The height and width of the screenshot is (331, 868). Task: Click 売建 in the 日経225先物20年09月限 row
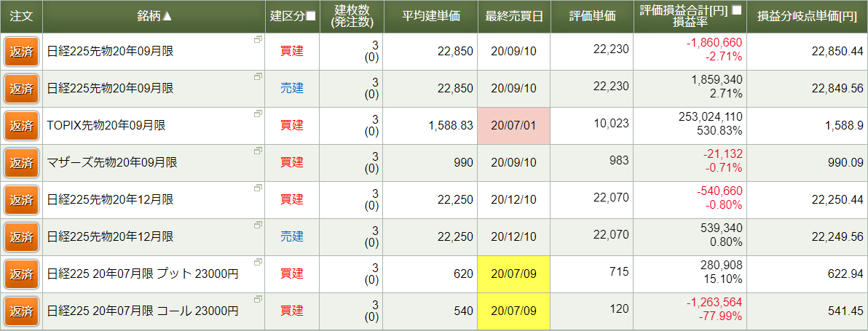292,89
